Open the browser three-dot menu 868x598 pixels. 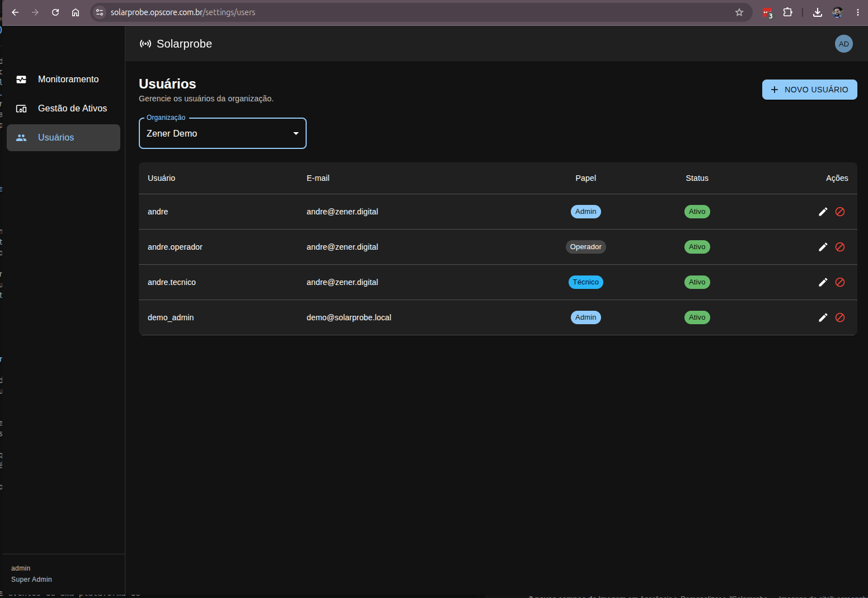pos(858,12)
